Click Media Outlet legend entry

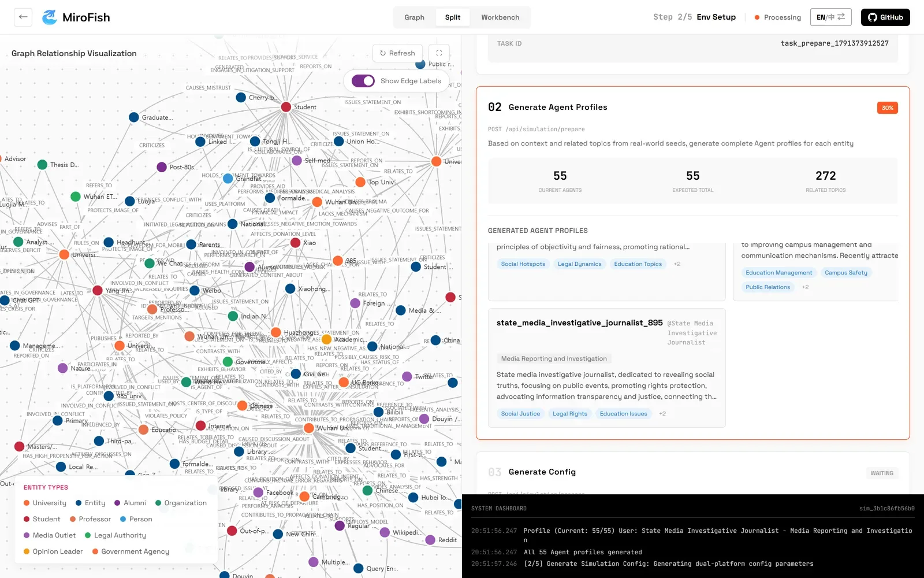(x=50, y=535)
